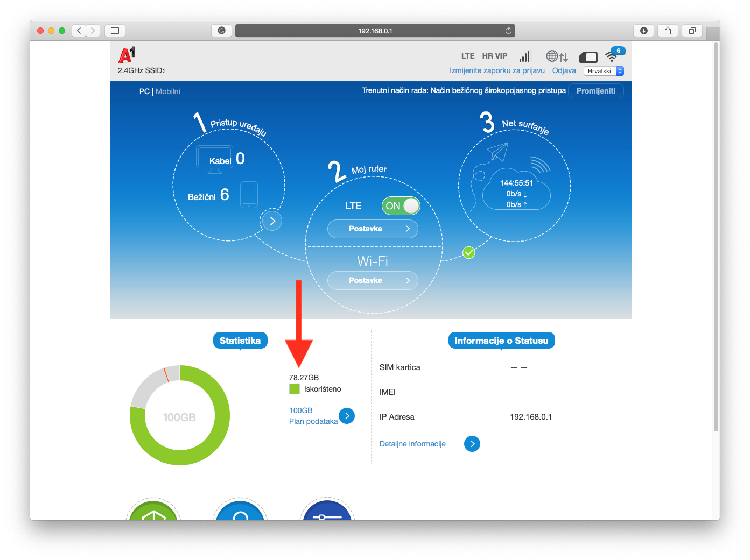The height and width of the screenshot is (560, 750).
Task: Select the PC view tab
Action: 144,91
